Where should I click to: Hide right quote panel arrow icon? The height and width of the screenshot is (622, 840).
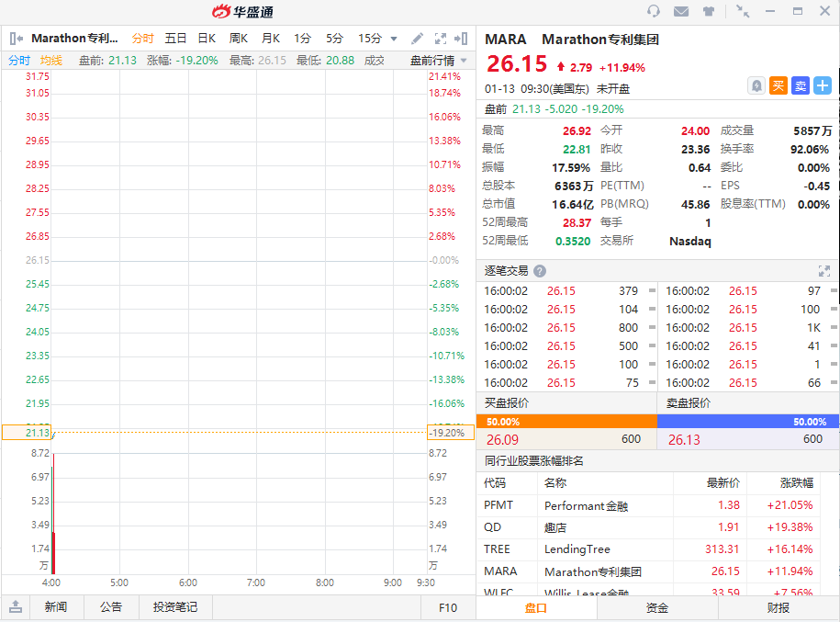click(x=461, y=39)
